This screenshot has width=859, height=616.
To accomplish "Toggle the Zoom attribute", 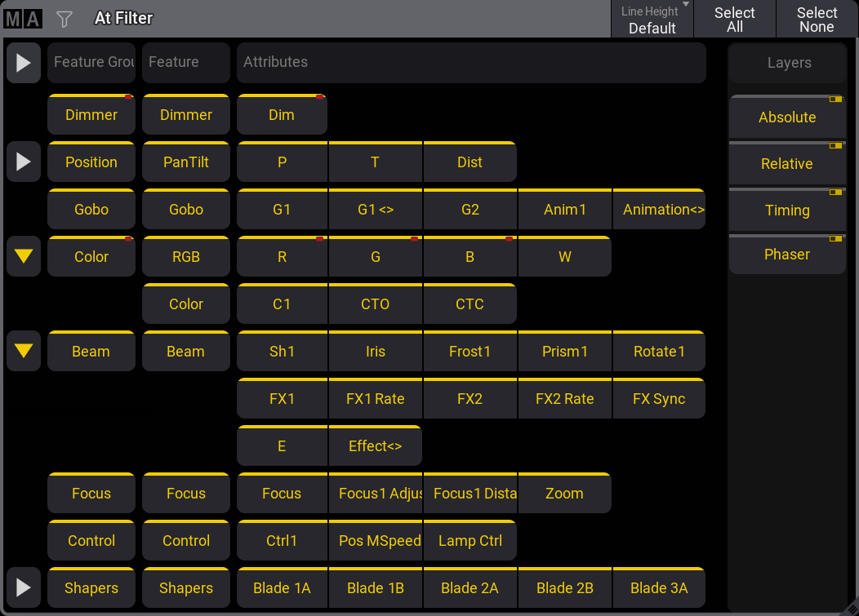I will (x=564, y=494).
